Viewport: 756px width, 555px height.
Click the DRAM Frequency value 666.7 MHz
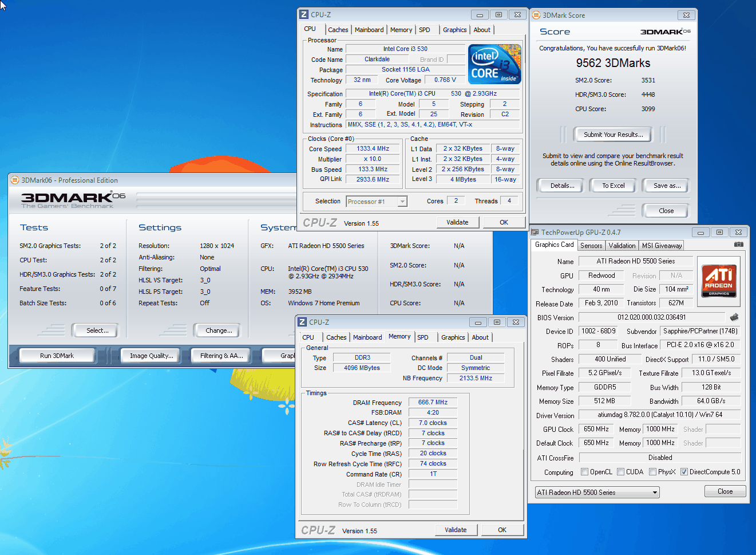[433, 402]
